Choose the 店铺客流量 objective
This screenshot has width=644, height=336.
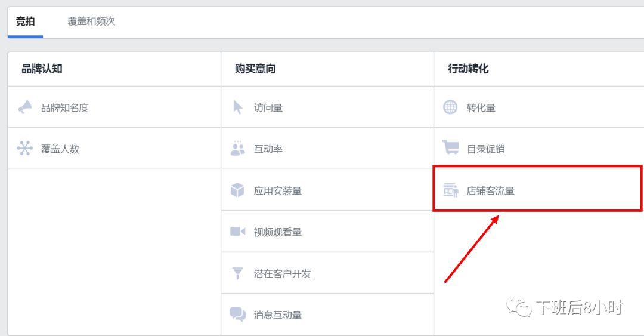click(x=490, y=191)
